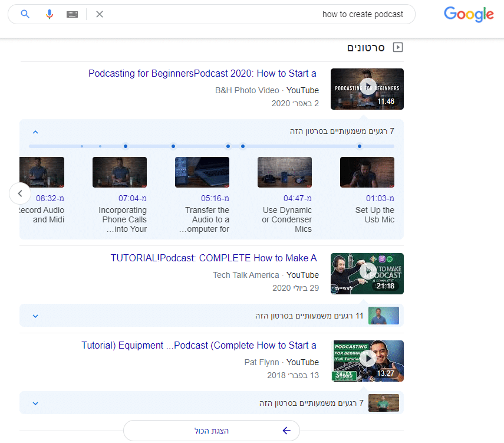Image resolution: width=504 pixels, height=443 pixels.
Task: Click the blue search magnifier icon
Action: [25, 14]
